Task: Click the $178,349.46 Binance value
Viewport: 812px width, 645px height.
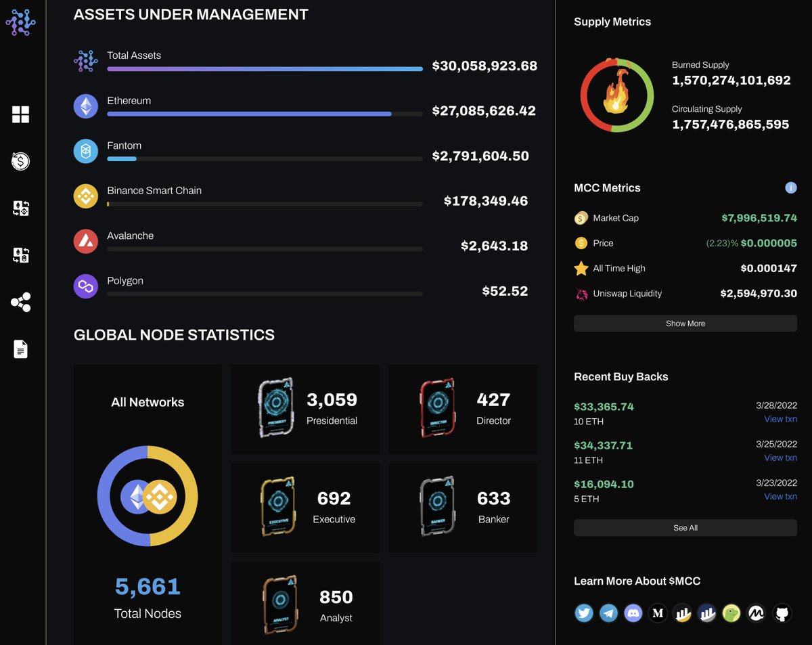Action: tap(486, 200)
